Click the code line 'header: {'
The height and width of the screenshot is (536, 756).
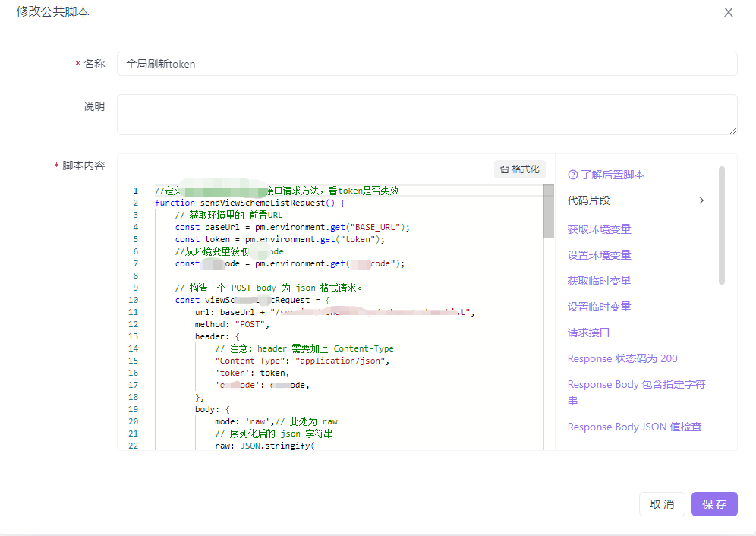(217, 336)
